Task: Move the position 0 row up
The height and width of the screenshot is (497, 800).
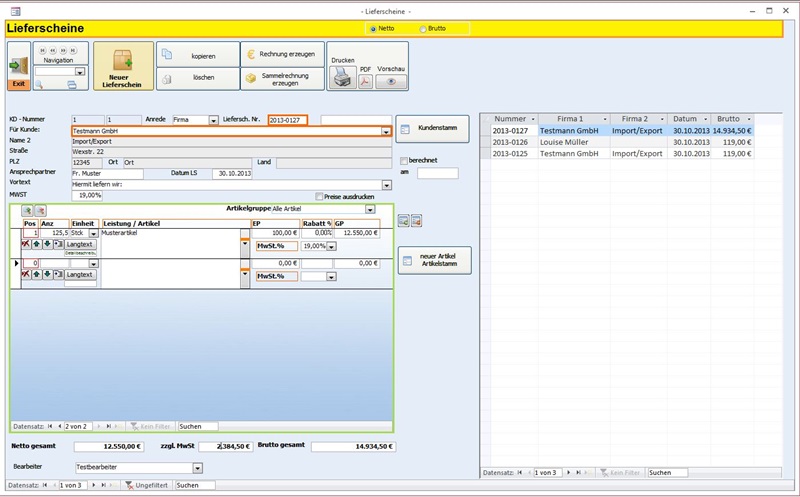Action: point(37,275)
